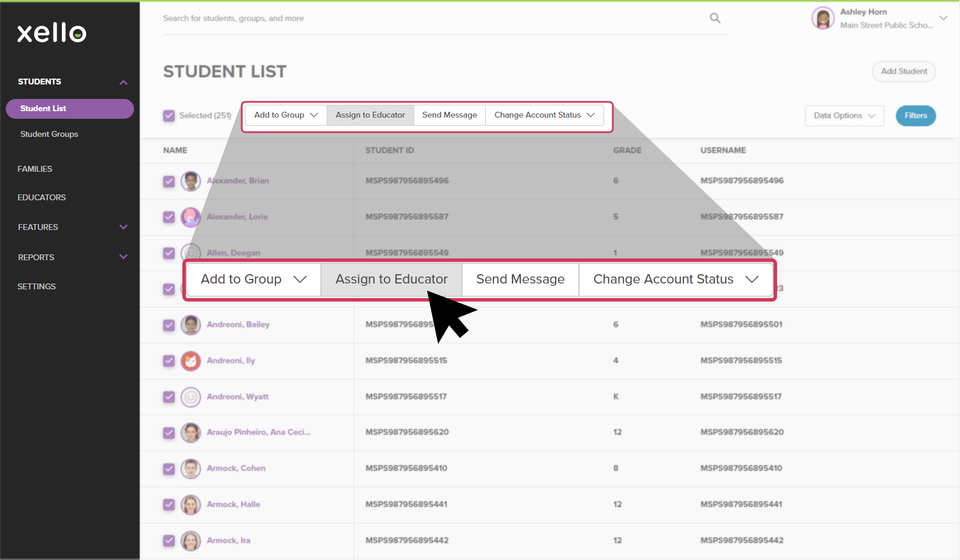Open Ily Andreoni's fox avatar

tap(190, 361)
